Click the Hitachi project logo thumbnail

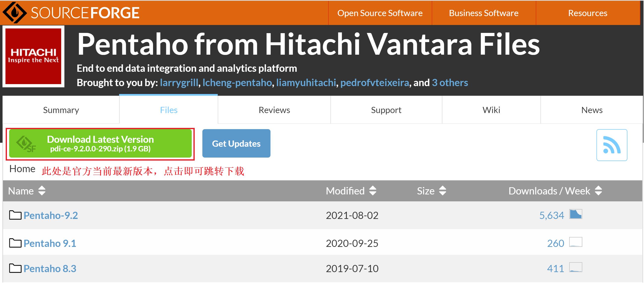point(33,56)
